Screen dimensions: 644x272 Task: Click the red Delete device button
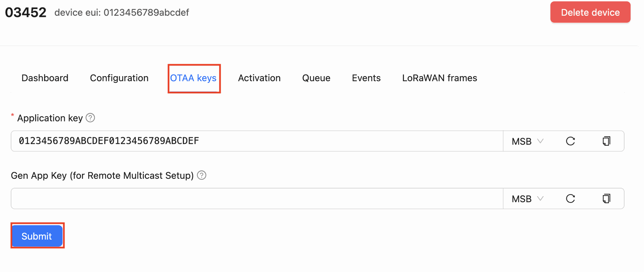[x=590, y=12]
